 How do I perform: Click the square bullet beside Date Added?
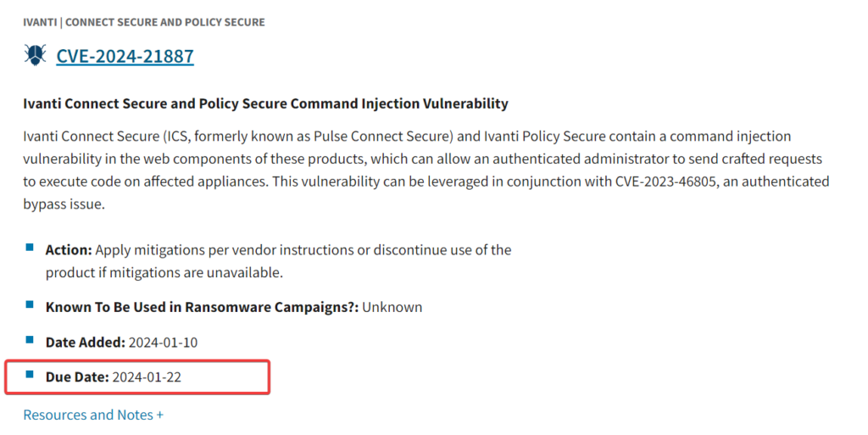tap(30, 339)
